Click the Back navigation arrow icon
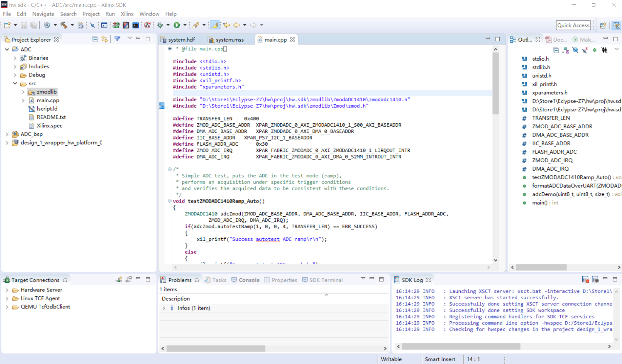Image resolution: width=622 pixels, height=364 pixels. point(236,25)
